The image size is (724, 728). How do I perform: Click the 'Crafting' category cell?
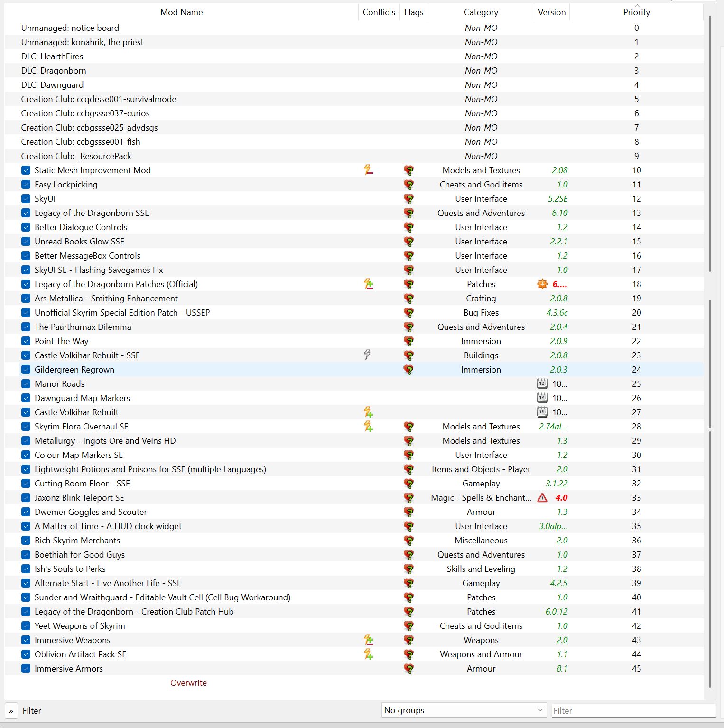[x=481, y=298]
